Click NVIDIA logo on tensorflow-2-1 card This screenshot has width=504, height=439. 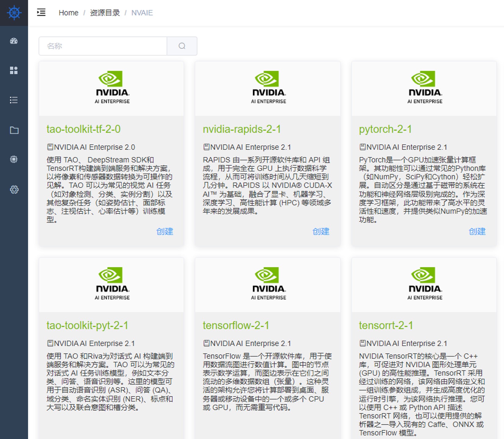tap(268, 284)
